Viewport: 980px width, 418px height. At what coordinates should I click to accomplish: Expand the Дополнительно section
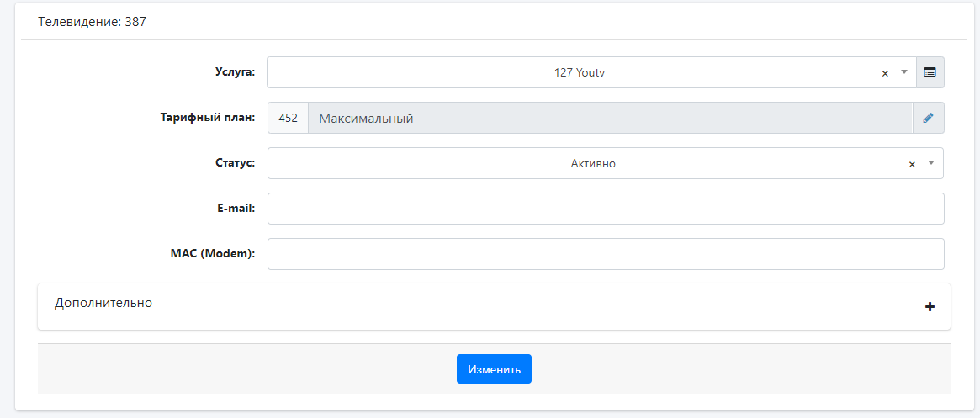point(103,303)
